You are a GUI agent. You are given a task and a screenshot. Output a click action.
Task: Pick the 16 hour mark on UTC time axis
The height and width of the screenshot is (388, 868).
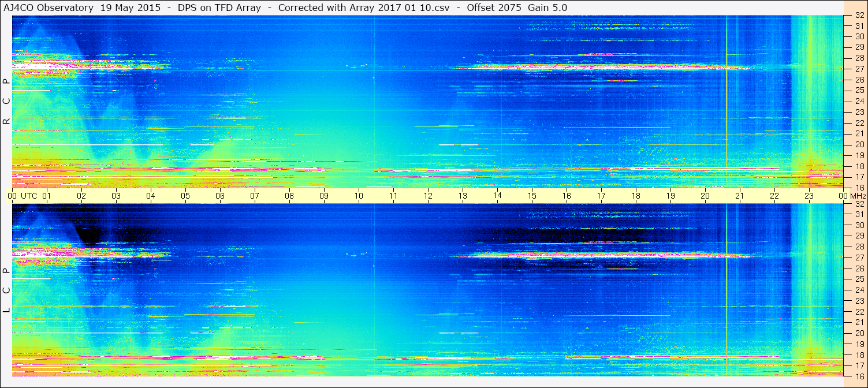tap(567, 196)
